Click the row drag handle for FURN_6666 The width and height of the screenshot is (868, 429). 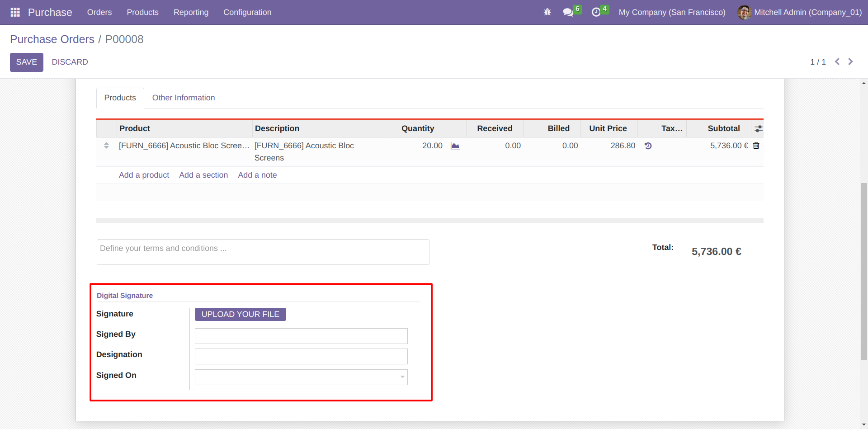click(106, 146)
